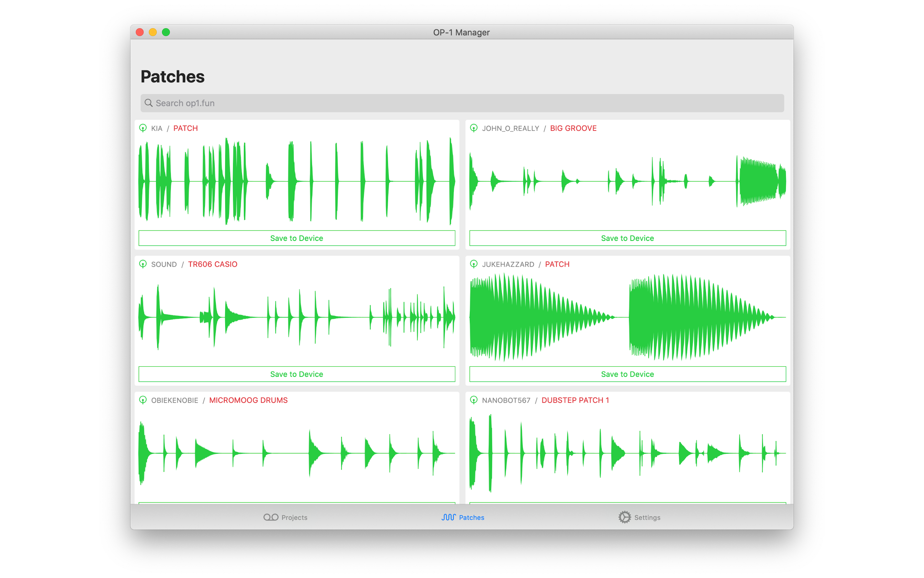Click the NANOBOT567 author name
Viewport: 924px width, 578px height.
tap(506, 401)
